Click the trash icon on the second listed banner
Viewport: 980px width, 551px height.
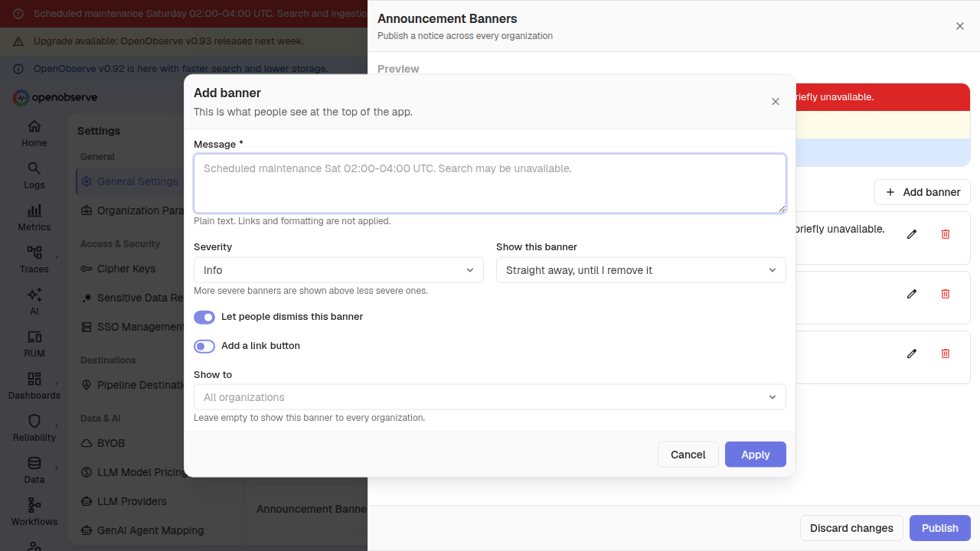[945, 294]
